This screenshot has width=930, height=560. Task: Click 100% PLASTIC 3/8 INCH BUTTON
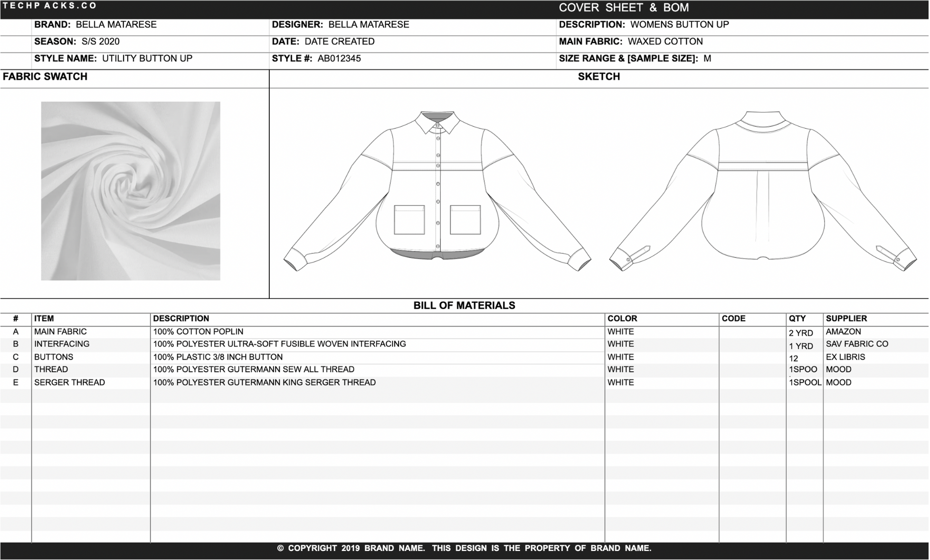(218, 357)
